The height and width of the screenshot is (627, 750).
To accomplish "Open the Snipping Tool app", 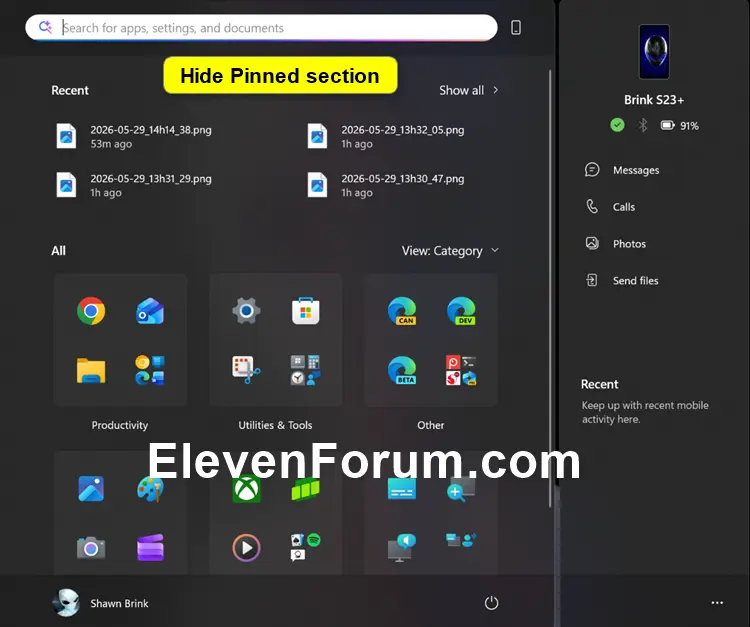I will click(x=246, y=370).
